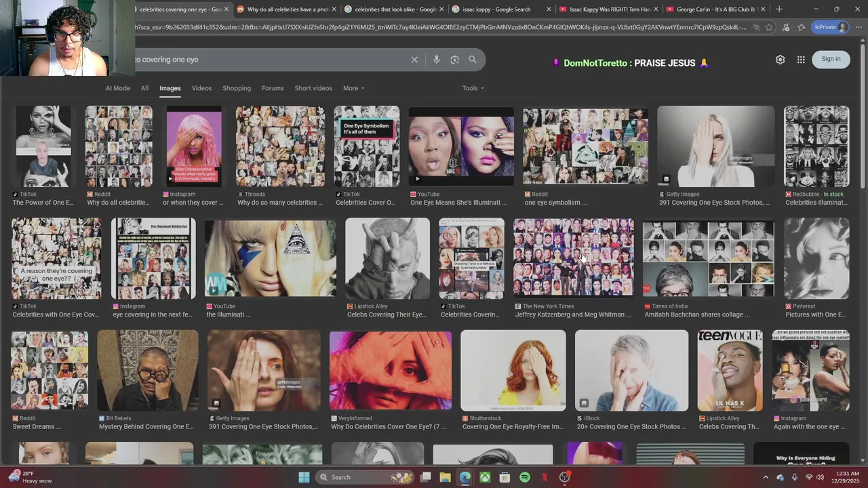Switch to 'celebrities that look alike' browser tab
The height and width of the screenshot is (488, 868).
[393, 9]
